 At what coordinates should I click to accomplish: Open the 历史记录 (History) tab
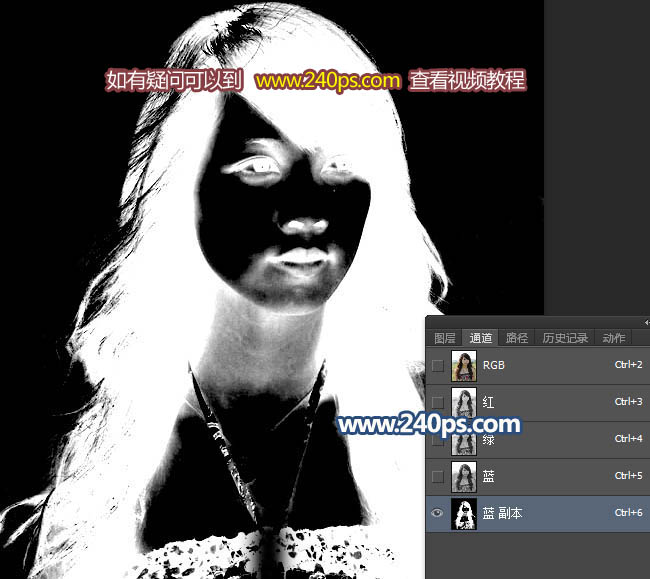coord(565,338)
